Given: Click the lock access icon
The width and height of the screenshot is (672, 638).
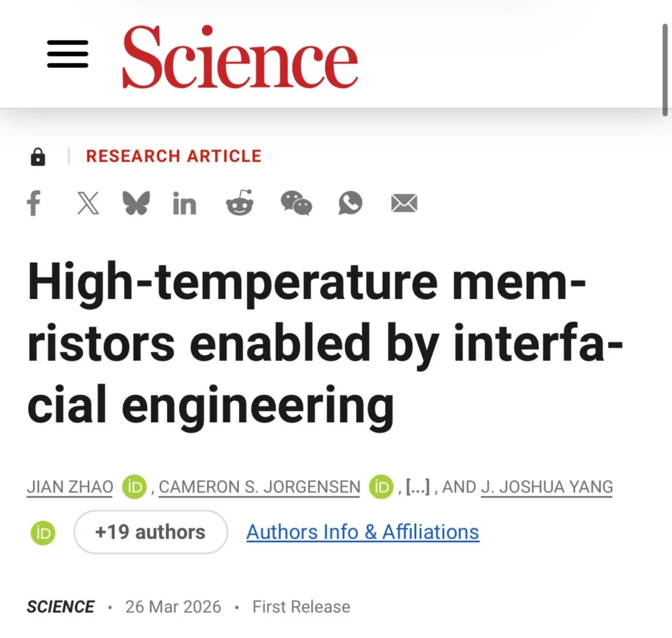Looking at the screenshot, I should tap(38, 157).
